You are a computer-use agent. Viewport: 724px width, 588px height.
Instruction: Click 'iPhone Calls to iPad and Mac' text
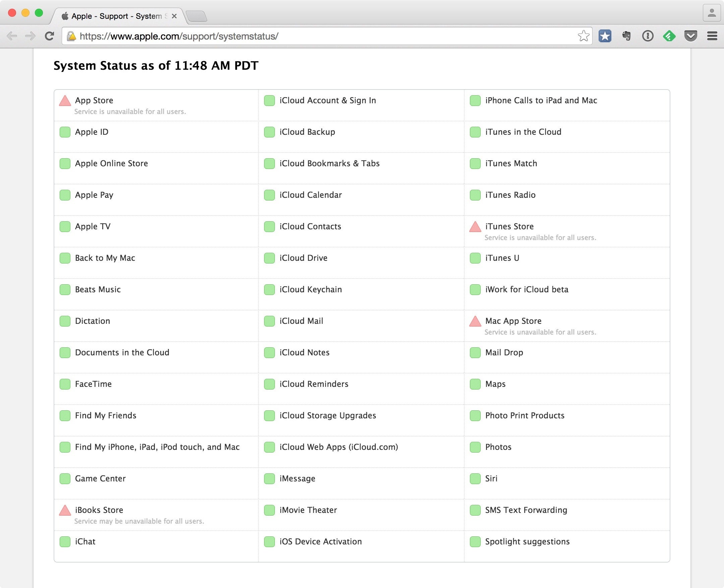[x=541, y=101]
